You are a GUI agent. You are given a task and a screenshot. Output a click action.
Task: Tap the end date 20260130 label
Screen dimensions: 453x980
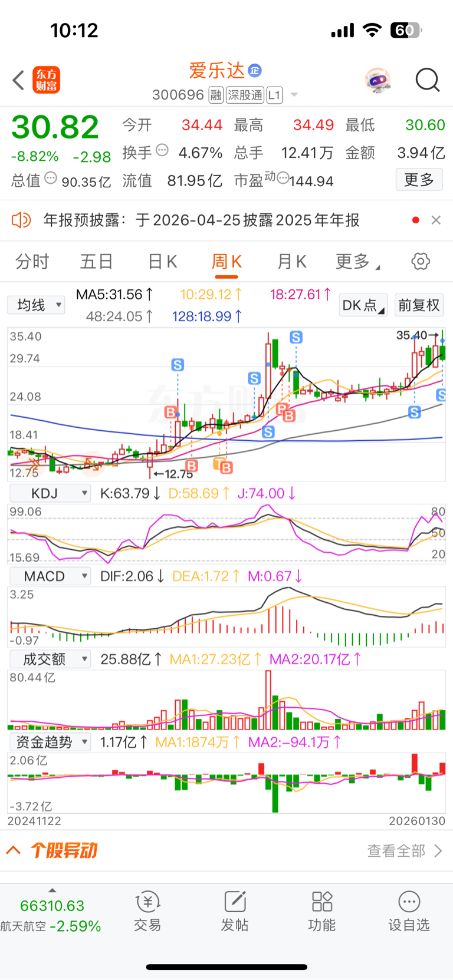pyautogui.click(x=417, y=821)
